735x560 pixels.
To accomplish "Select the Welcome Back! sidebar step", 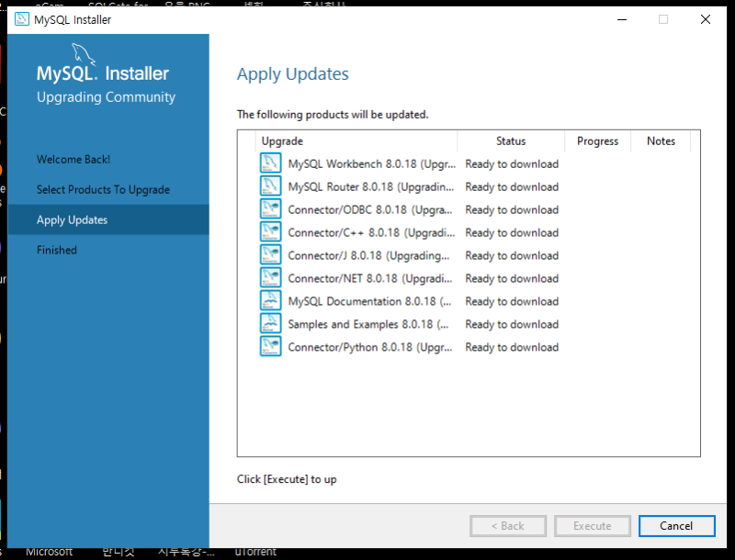I will click(73, 159).
